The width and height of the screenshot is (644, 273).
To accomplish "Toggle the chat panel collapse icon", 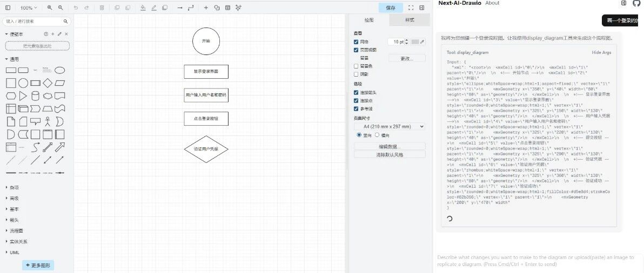I will pos(624,3).
